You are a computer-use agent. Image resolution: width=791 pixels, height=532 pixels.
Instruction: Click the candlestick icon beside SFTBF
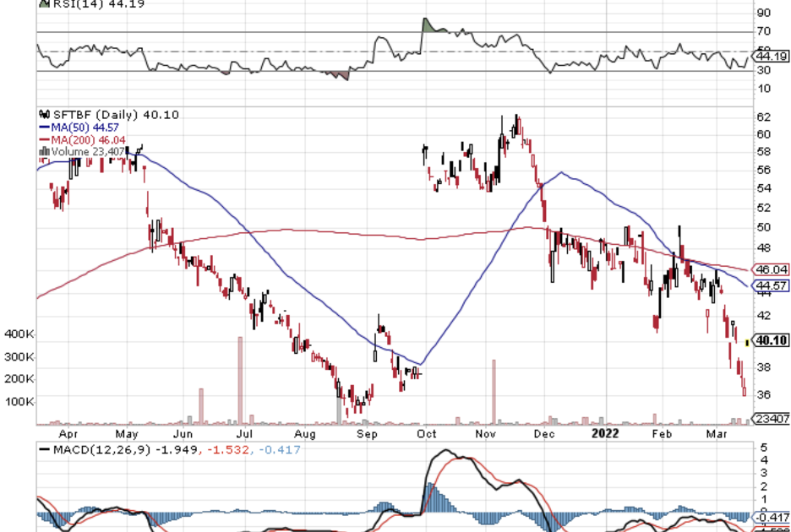pyautogui.click(x=45, y=115)
